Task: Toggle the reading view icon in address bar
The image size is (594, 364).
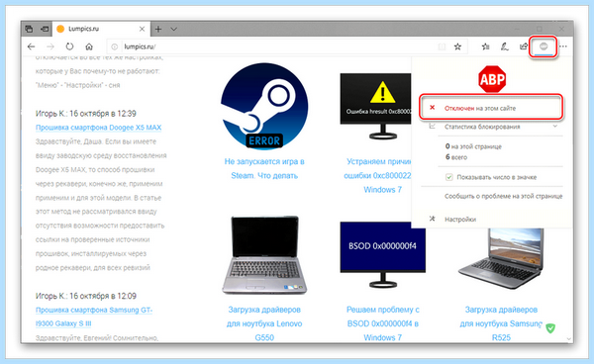Action: pos(442,46)
